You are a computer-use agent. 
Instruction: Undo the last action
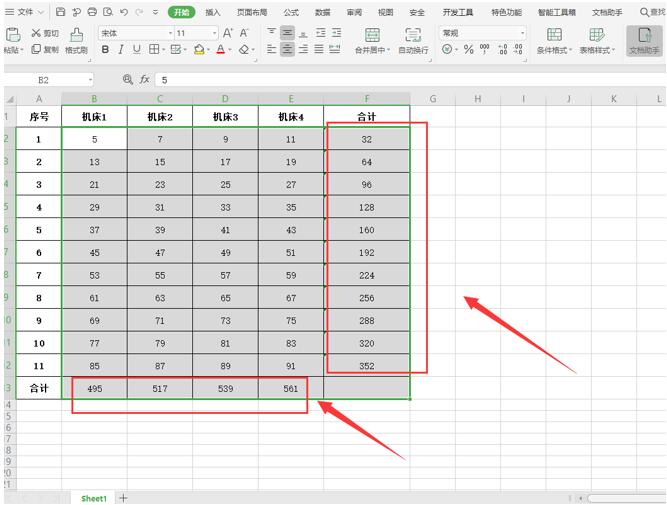click(x=124, y=12)
